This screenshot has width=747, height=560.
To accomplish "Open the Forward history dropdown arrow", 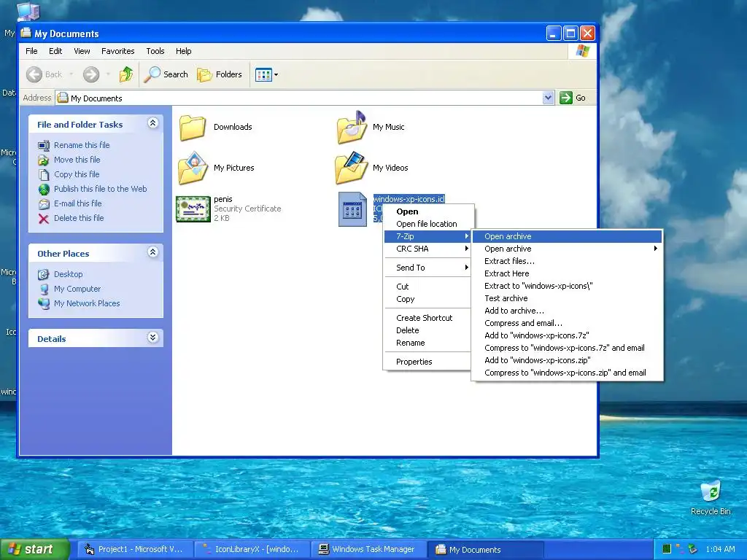I will click(108, 74).
